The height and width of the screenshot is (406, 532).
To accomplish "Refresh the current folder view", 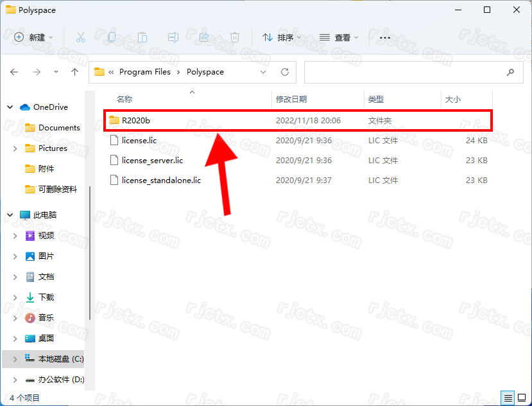I will coord(285,72).
